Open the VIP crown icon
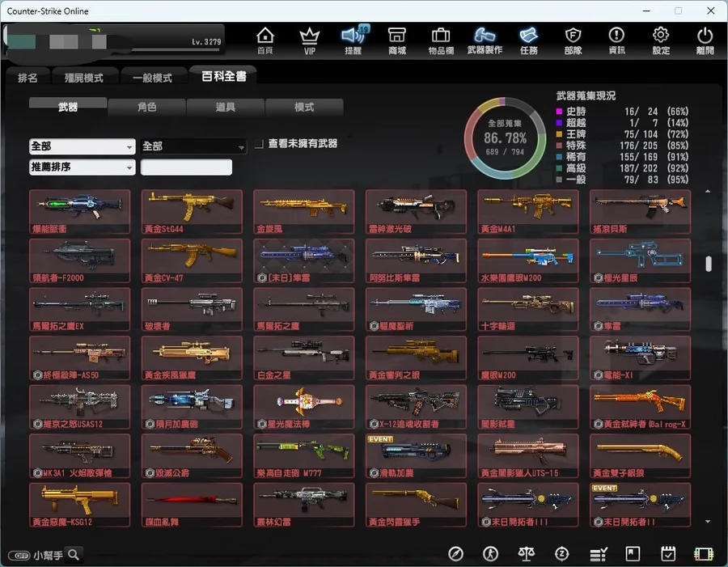The width and height of the screenshot is (728, 567). click(x=309, y=40)
